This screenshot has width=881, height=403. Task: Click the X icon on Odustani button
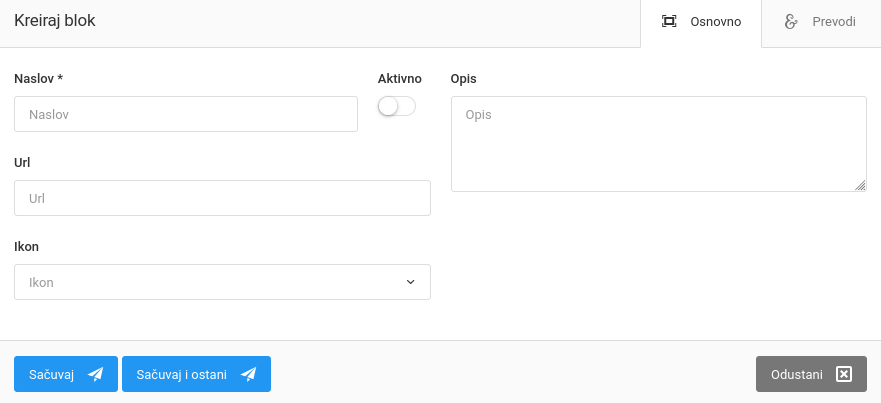tap(843, 374)
